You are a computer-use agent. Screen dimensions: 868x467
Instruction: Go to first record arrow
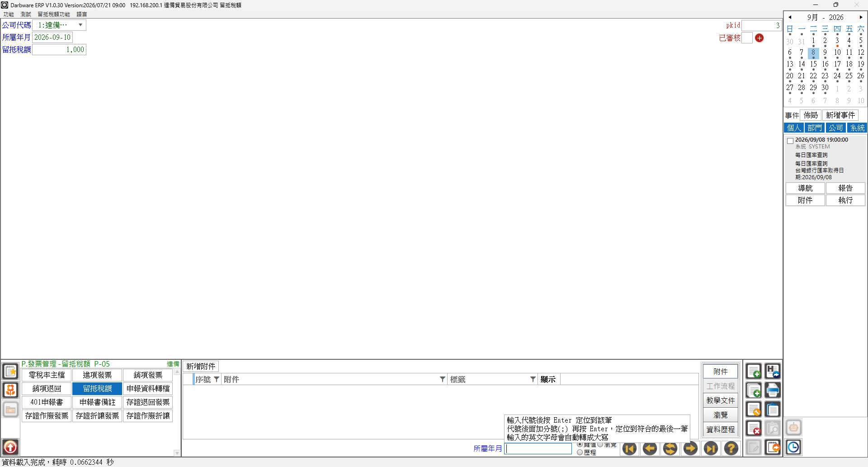point(629,448)
